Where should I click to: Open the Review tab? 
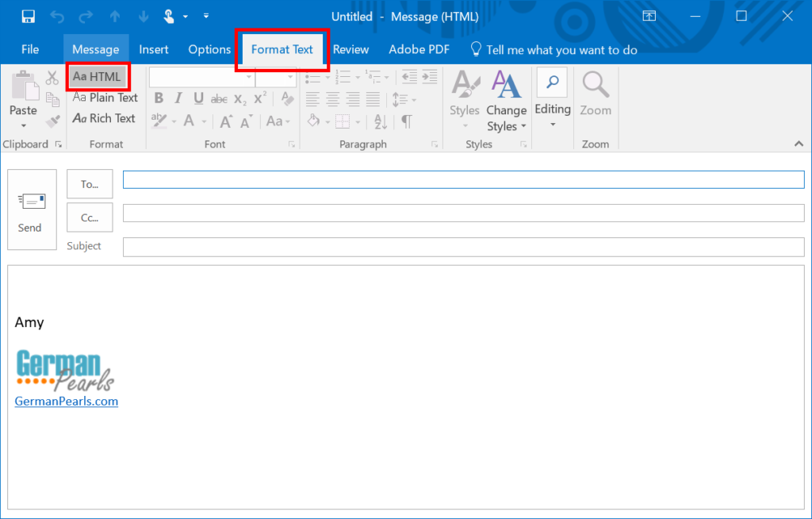[350, 49]
